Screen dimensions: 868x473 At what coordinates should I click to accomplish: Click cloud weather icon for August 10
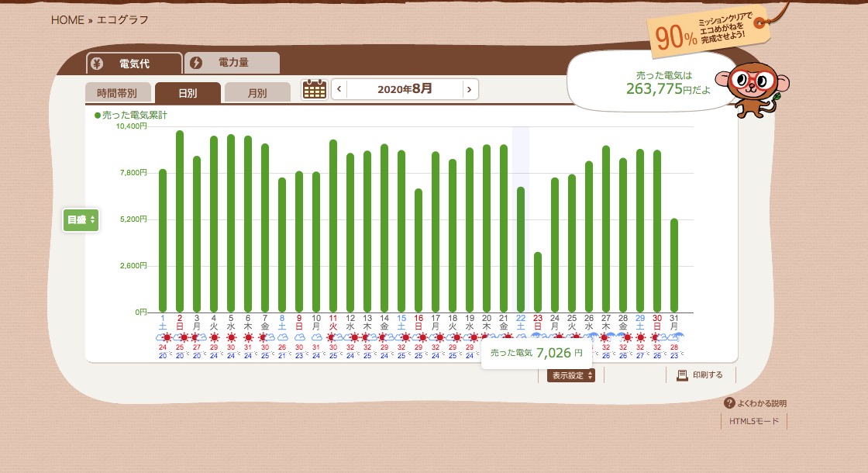point(317,337)
